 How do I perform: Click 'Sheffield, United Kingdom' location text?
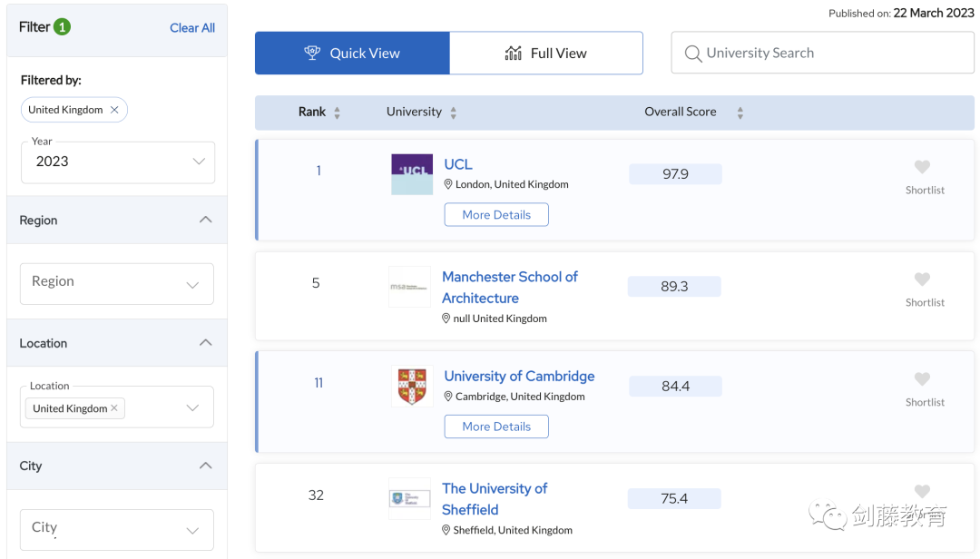tap(513, 530)
